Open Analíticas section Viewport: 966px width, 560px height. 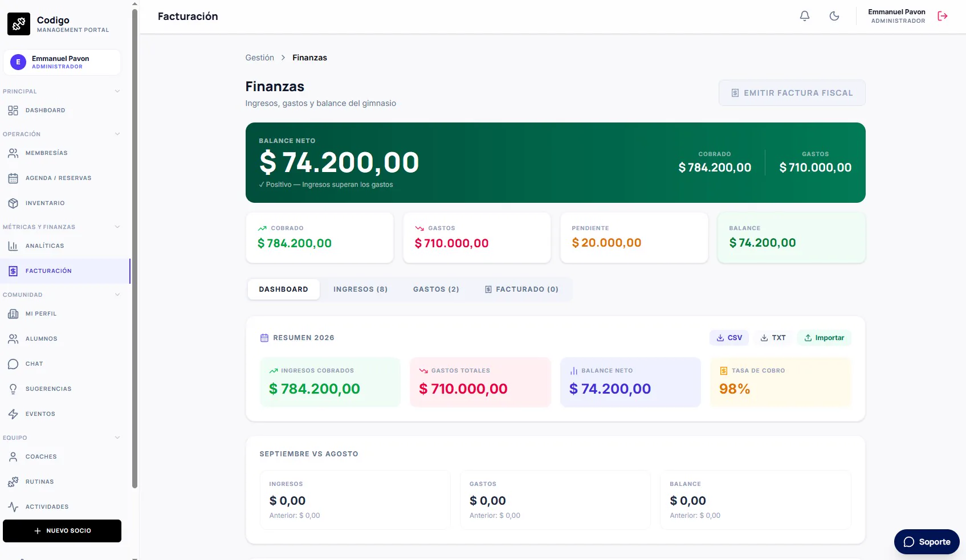pyautogui.click(x=66, y=246)
